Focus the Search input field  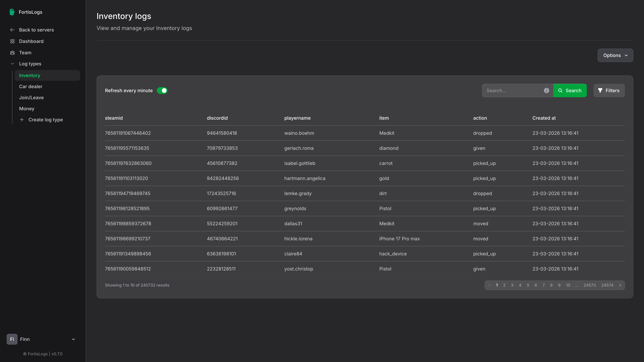coord(513,90)
